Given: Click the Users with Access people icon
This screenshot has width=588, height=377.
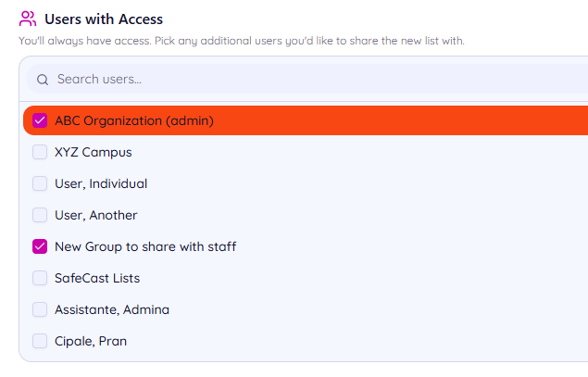Looking at the screenshot, I should (28, 19).
